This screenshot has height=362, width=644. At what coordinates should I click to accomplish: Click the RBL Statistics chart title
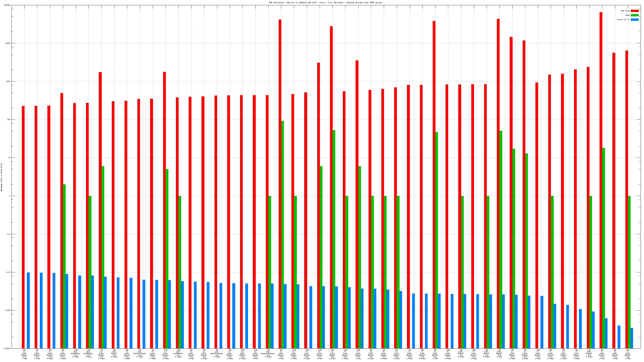[x=326, y=3]
